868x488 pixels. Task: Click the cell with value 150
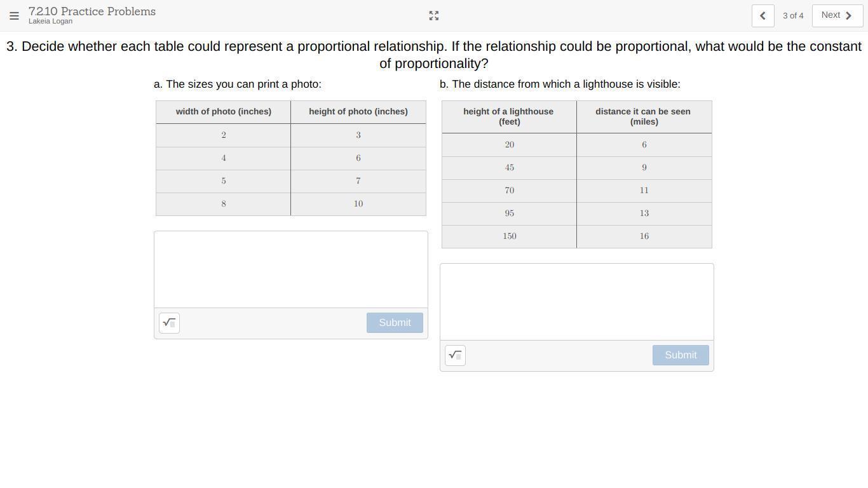(x=510, y=236)
